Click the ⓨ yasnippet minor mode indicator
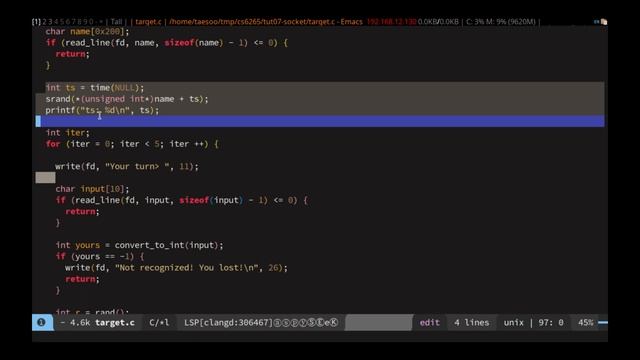The width and height of the screenshot is (640, 360). point(303,322)
